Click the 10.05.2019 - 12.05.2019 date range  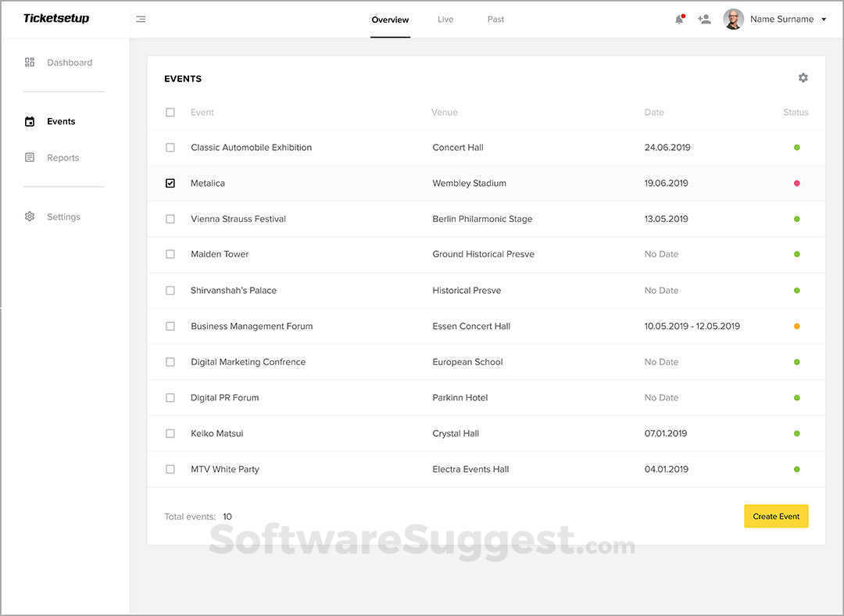point(692,326)
